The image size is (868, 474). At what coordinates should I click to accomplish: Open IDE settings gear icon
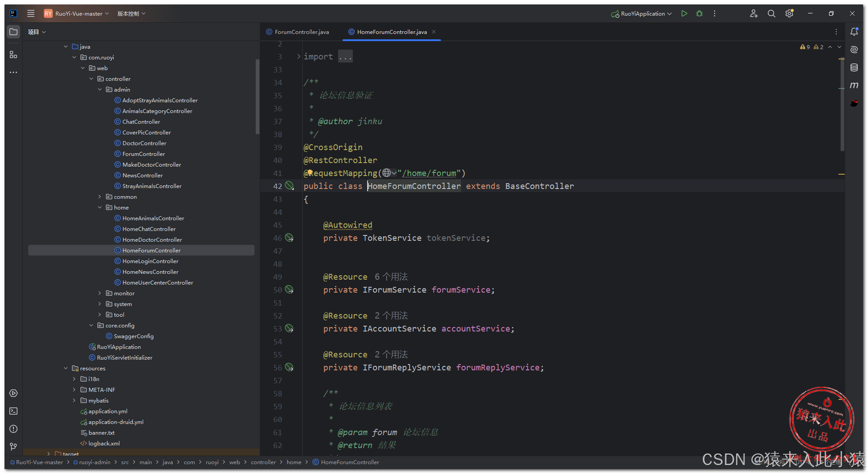coord(789,13)
